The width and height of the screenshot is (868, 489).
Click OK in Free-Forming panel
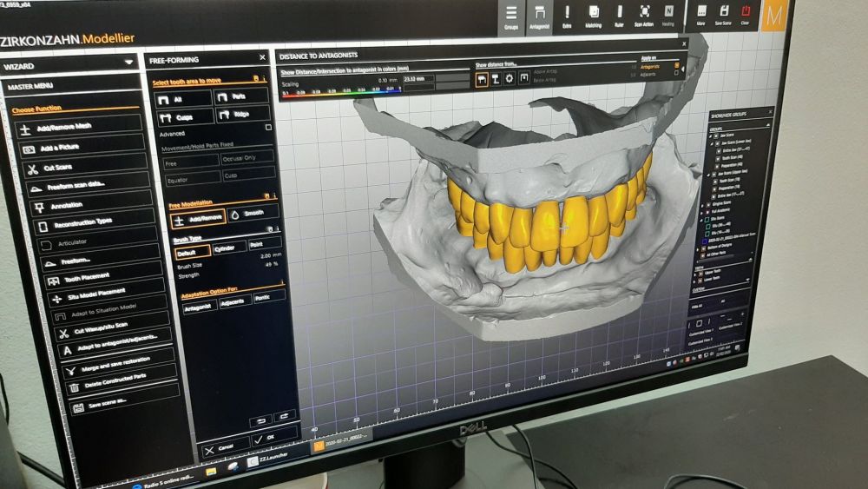274,438
